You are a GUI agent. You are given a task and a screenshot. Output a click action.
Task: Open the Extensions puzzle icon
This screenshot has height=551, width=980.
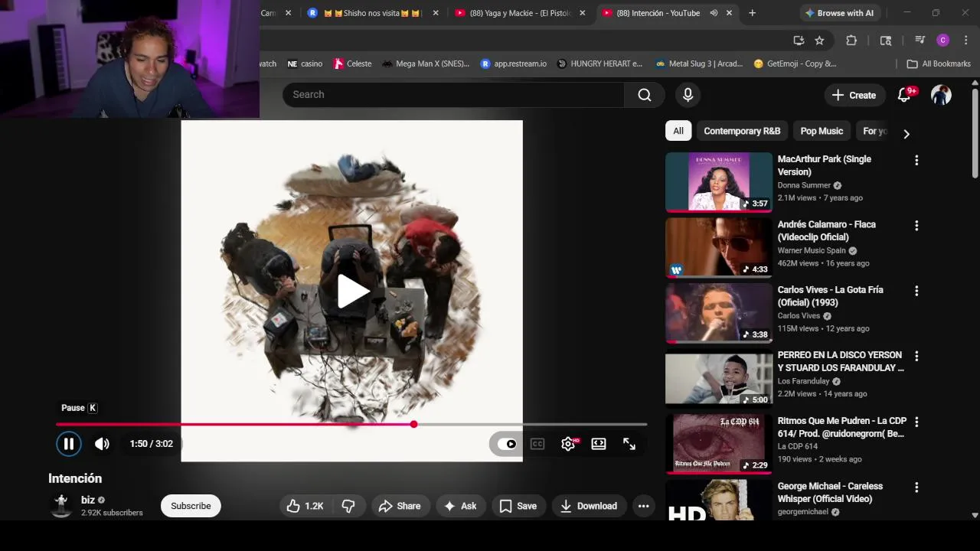pos(851,41)
